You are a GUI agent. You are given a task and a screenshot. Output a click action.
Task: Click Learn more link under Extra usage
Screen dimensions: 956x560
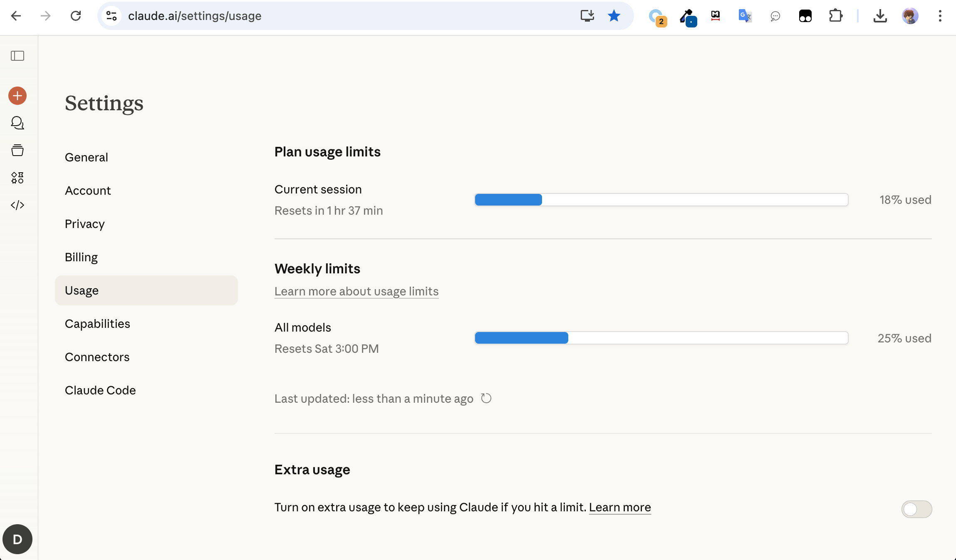click(x=620, y=507)
